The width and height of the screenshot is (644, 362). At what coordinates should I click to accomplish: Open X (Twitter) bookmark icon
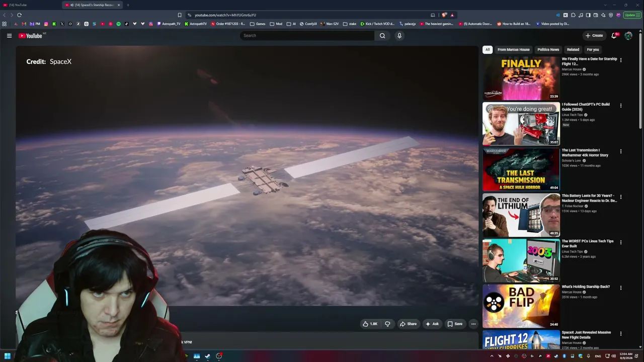62,24
